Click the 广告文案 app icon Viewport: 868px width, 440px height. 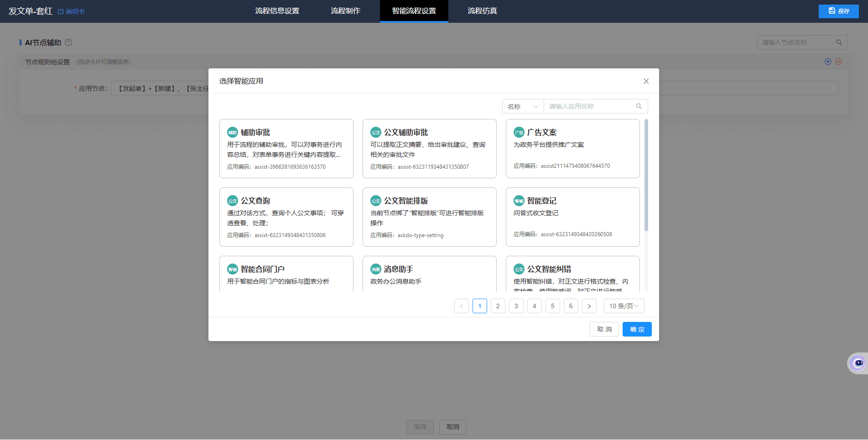point(519,132)
